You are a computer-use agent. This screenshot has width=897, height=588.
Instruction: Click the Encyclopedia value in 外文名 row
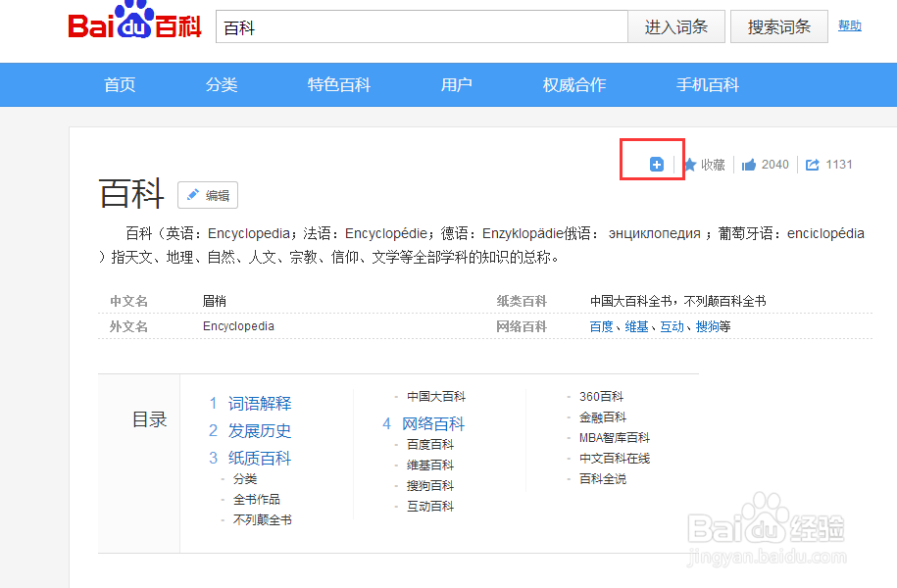point(238,326)
